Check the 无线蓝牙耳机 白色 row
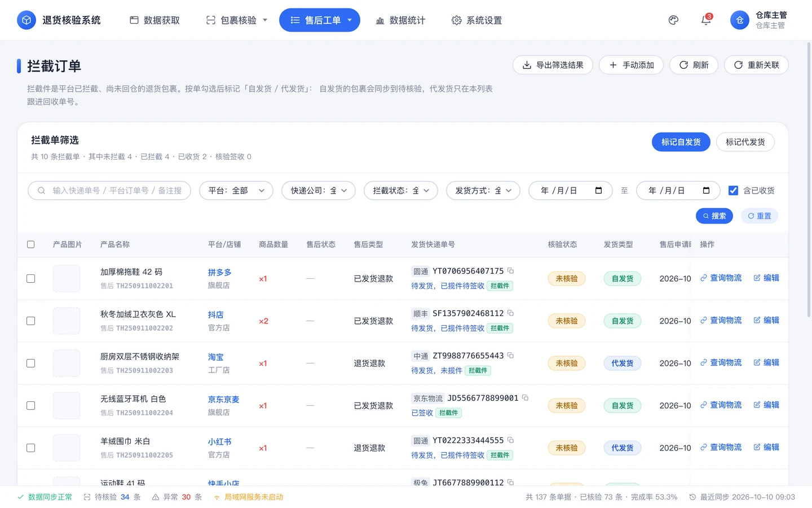The image size is (812, 508). coord(31,406)
